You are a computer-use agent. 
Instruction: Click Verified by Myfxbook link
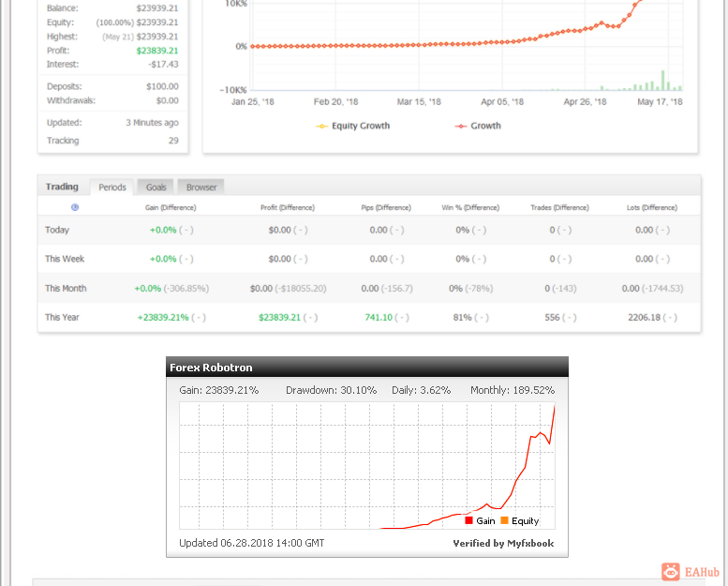pos(503,543)
